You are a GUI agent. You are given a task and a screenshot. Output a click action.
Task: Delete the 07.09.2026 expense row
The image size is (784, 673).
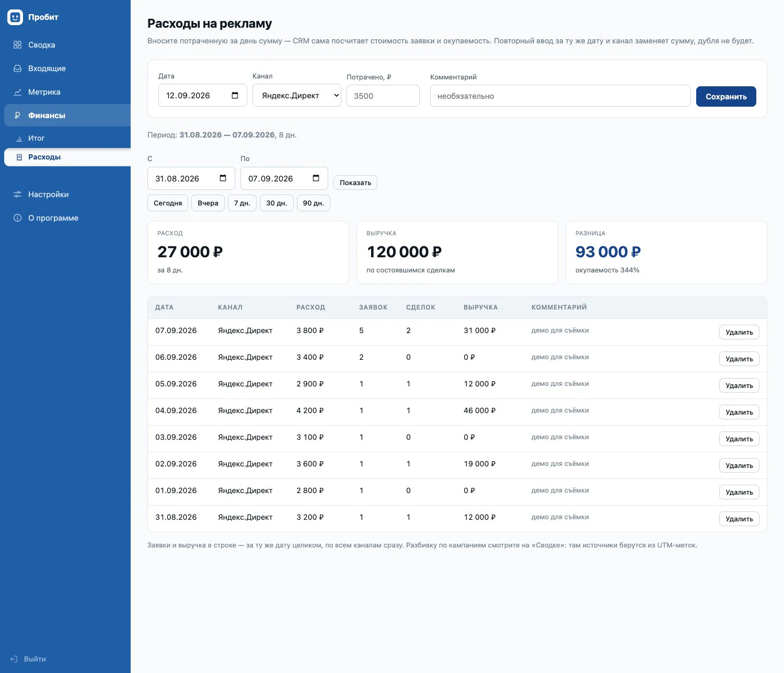(x=739, y=332)
